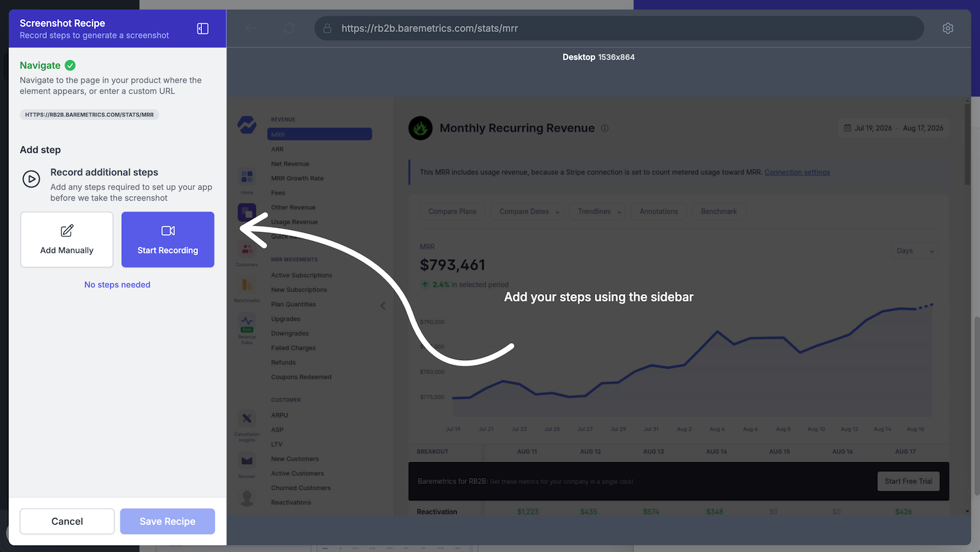Click the AUG 14 column header
Image resolution: width=980 pixels, height=552 pixels.
[x=717, y=452]
